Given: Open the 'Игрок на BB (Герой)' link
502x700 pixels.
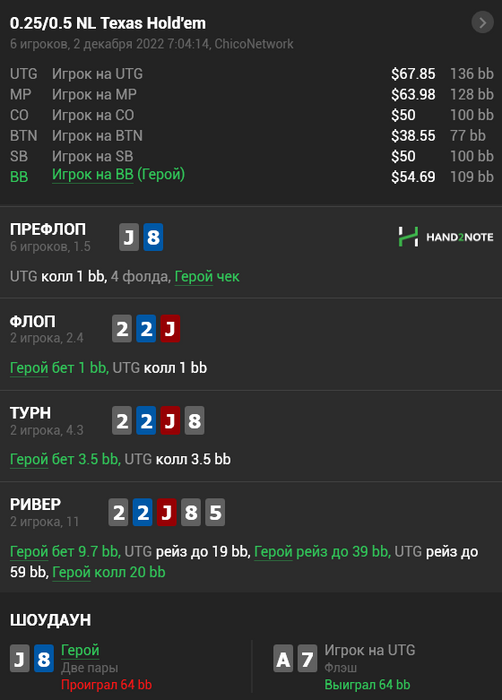Looking at the screenshot, I should (118, 175).
